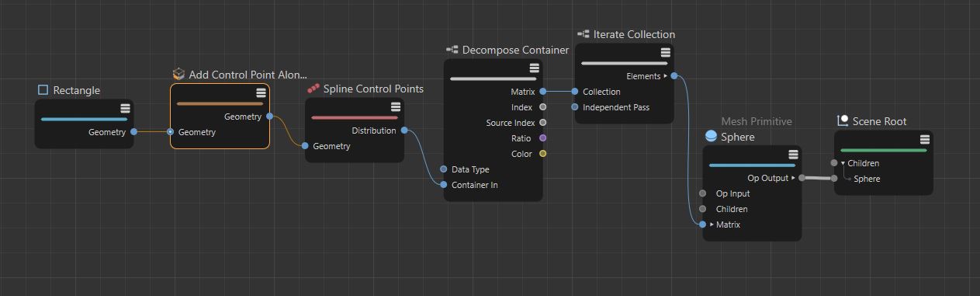The width and height of the screenshot is (980, 296).
Task: Click the purple Ratio output port
Action: coord(542,138)
